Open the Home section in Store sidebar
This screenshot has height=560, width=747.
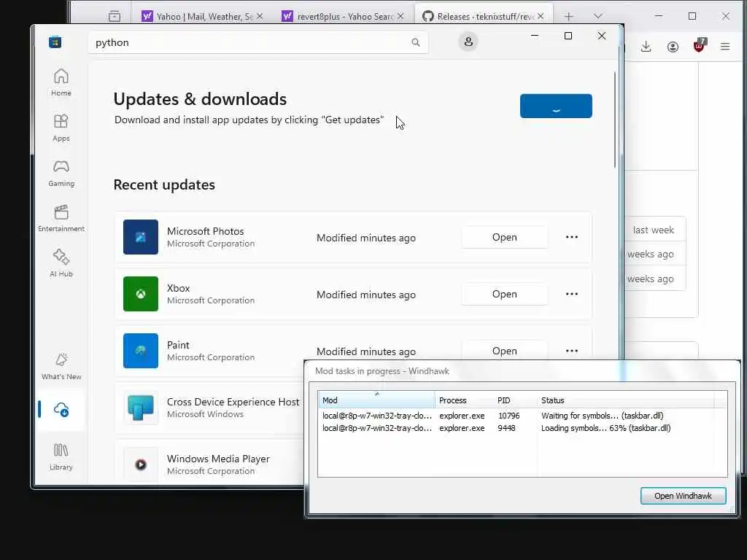tap(61, 82)
